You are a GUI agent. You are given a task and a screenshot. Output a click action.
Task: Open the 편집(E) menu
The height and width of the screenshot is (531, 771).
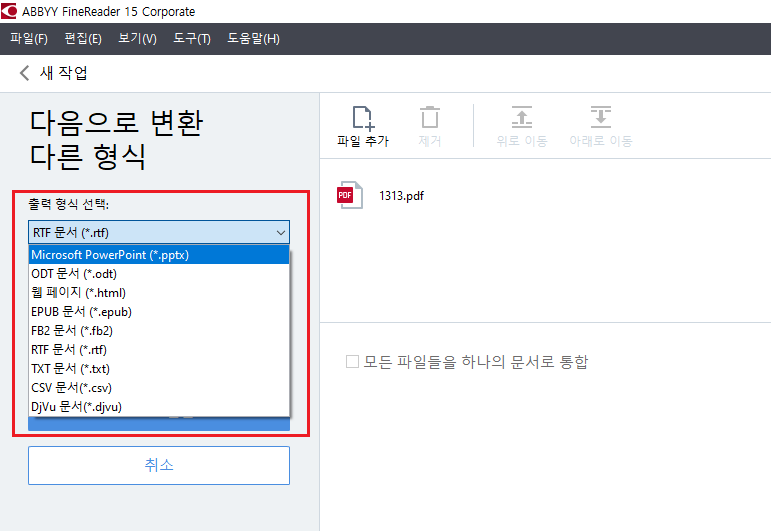[83, 38]
